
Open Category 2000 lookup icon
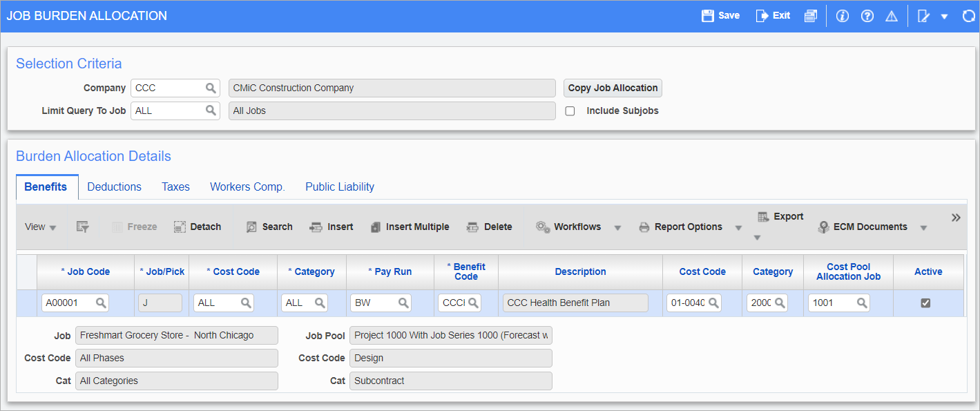pyautogui.click(x=780, y=303)
